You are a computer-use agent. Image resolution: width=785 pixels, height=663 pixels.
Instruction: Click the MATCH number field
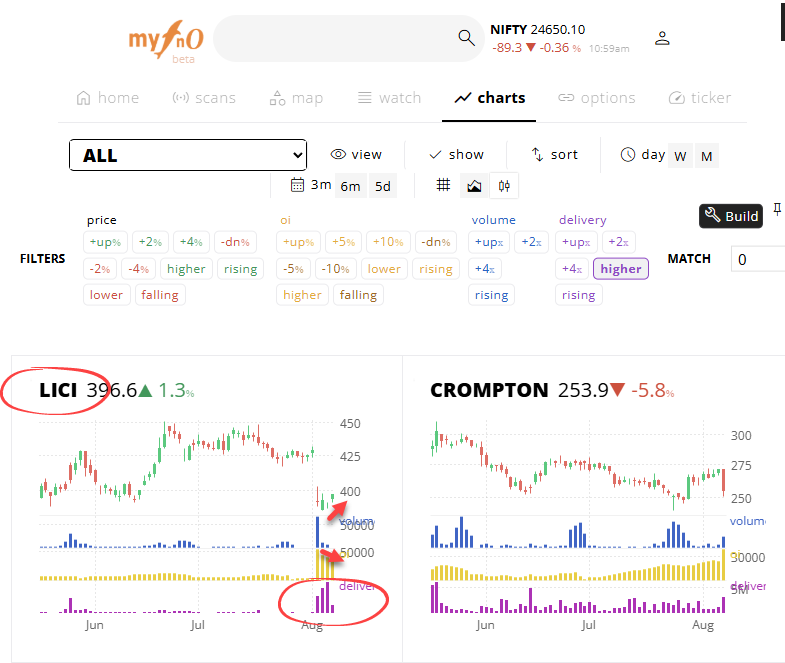click(x=758, y=259)
